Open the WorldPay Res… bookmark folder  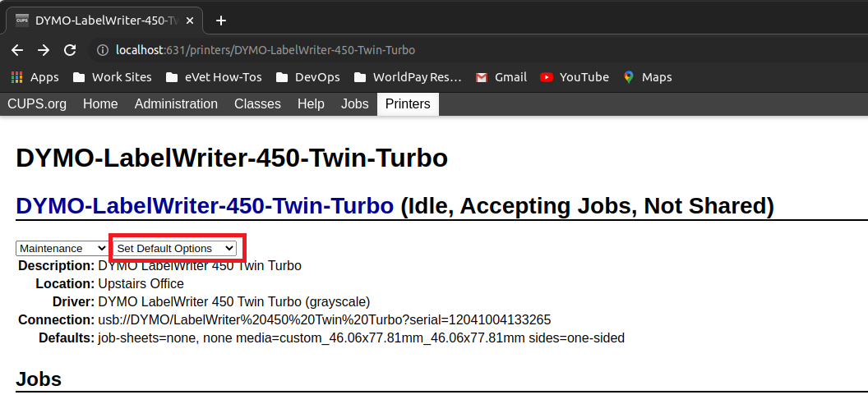point(408,77)
